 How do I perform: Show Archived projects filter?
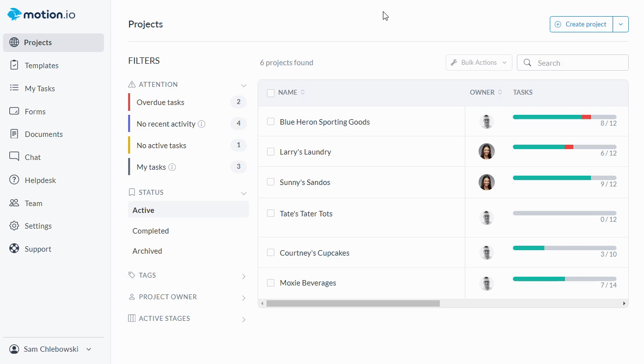point(147,251)
